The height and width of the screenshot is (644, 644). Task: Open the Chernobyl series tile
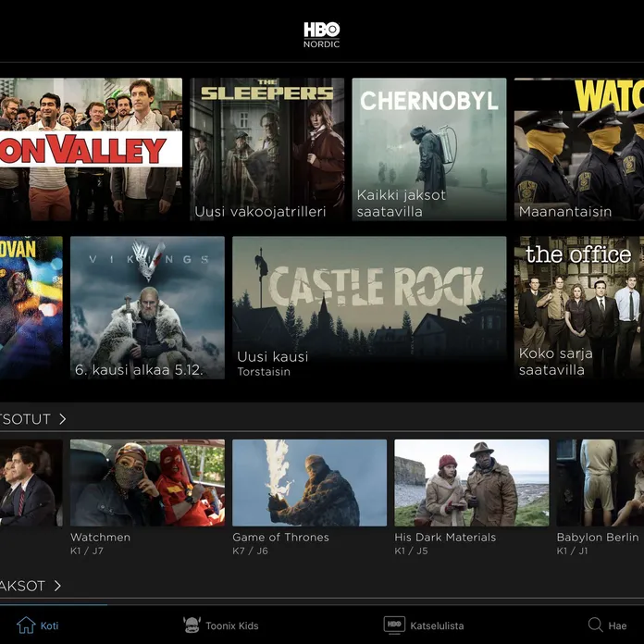(x=429, y=149)
